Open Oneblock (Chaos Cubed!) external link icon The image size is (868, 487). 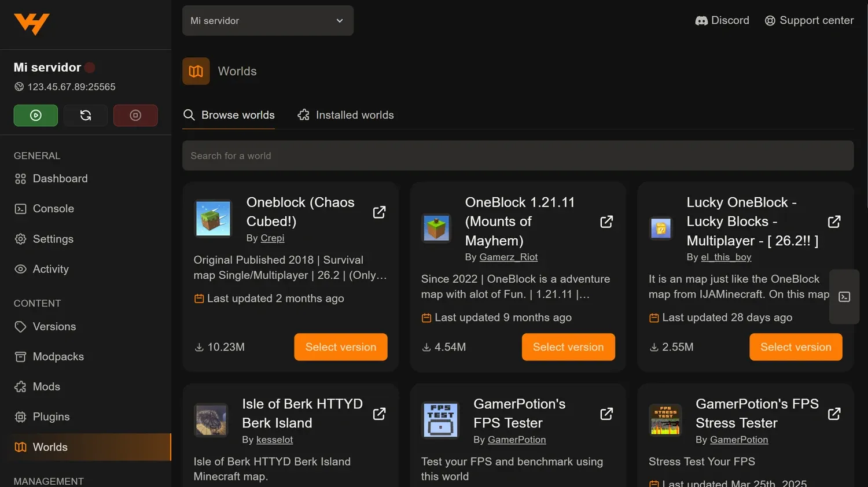(379, 212)
